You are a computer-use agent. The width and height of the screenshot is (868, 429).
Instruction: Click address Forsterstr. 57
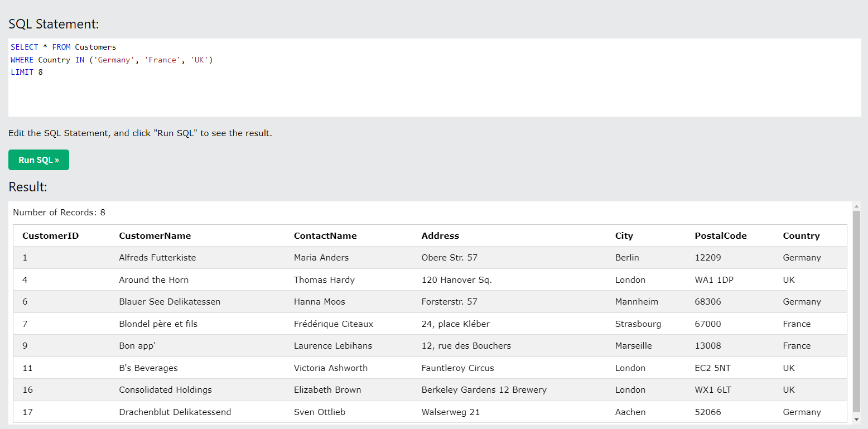click(x=450, y=302)
